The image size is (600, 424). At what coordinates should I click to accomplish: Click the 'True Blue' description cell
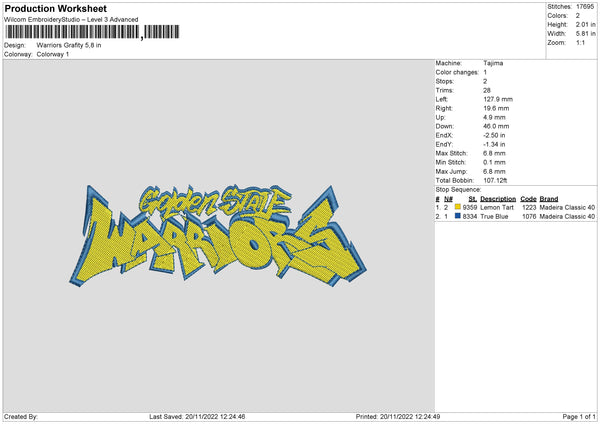click(494, 217)
